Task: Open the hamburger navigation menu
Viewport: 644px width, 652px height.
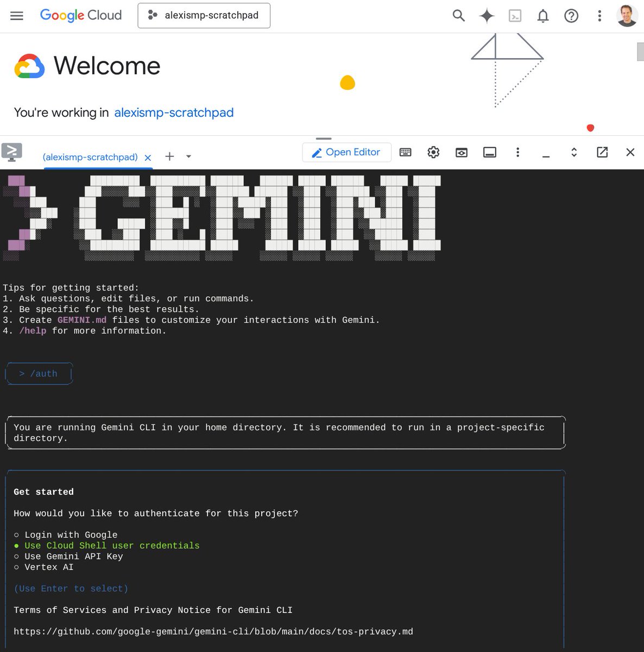Action: tap(17, 16)
